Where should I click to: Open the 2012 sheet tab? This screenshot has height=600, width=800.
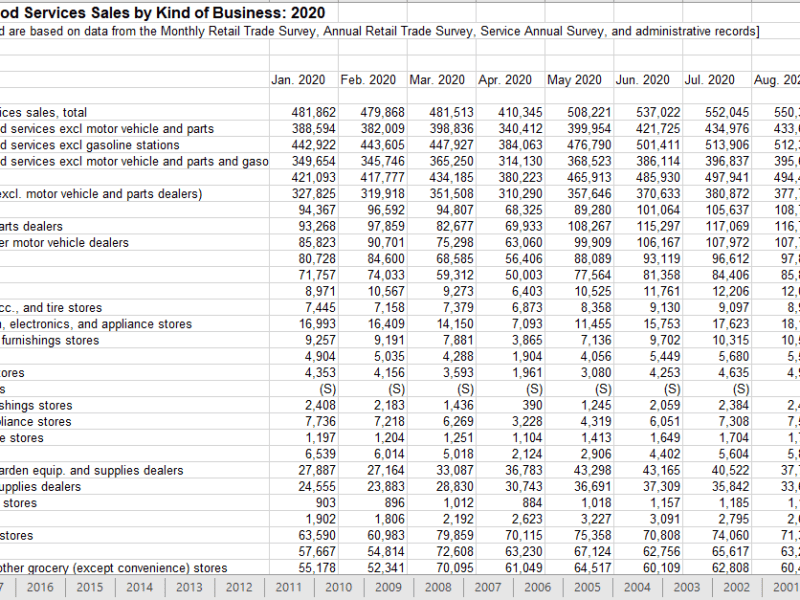(238, 588)
